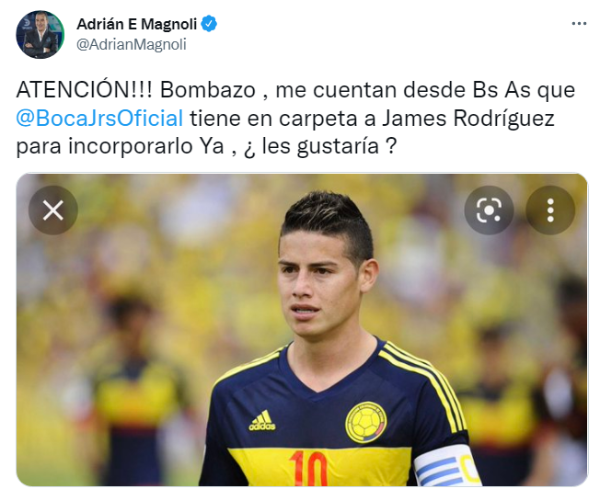Click the Adidas logo on the jersey

tap(262, 420)
